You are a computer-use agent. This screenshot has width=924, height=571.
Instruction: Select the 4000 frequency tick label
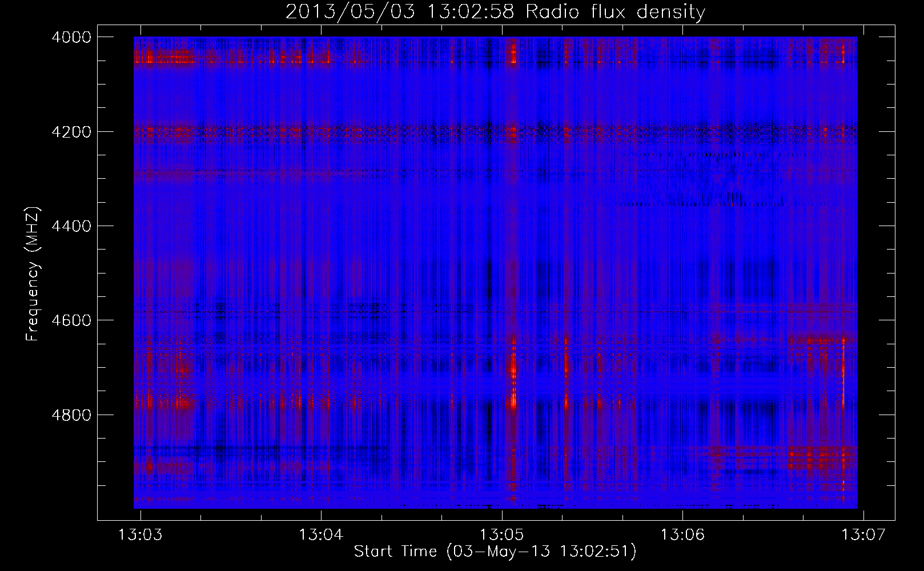[71, 37]
